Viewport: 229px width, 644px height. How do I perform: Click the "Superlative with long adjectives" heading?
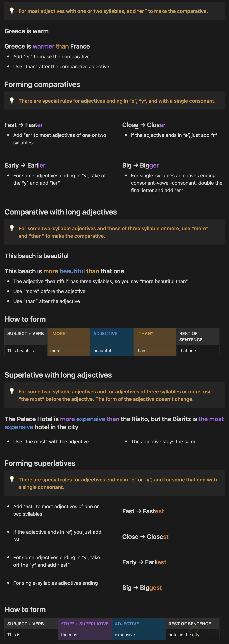(58, 375)
